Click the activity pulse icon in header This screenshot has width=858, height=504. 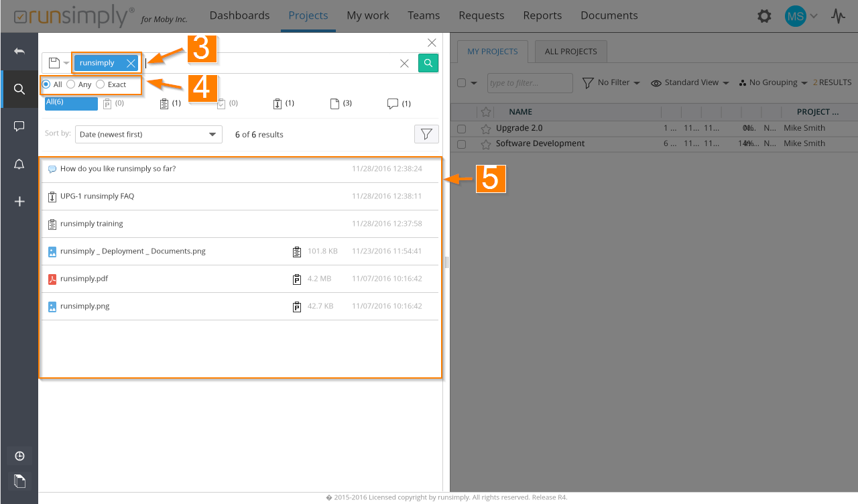838,16
